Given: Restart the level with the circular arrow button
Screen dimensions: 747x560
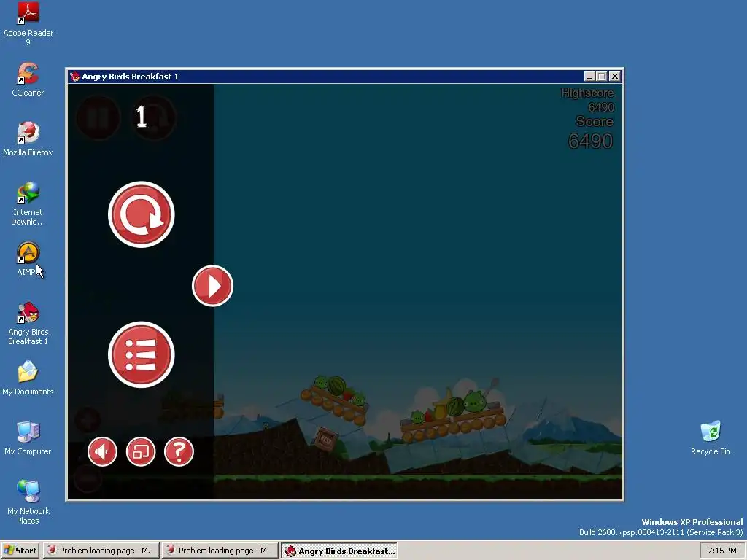Looking at the screenshot, I should click(x=142, y=214).
